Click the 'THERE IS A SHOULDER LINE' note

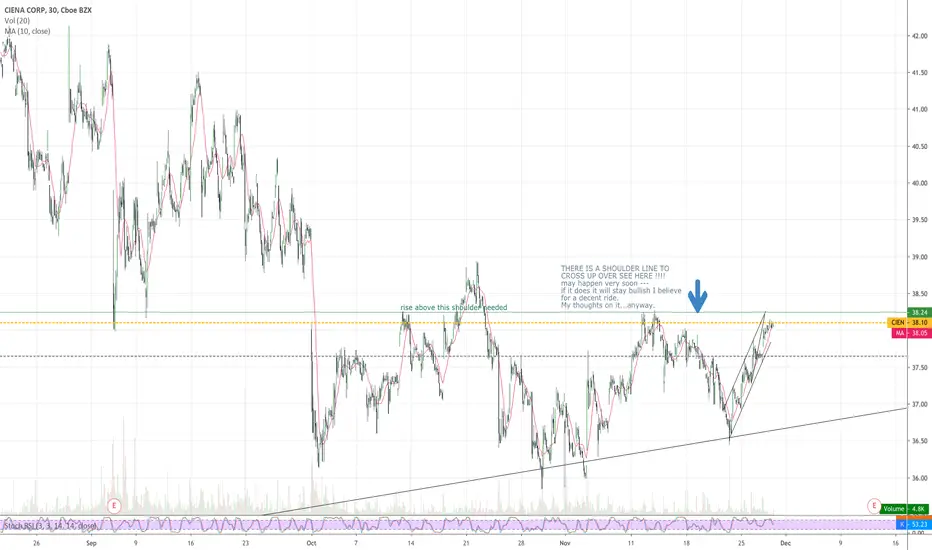(621, 287)
